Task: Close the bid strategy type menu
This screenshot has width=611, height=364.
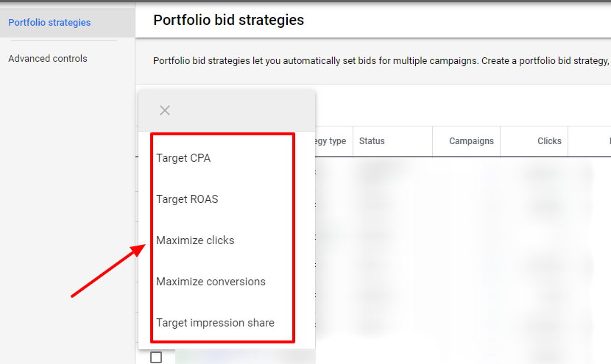Action: [x=165, y=110]
